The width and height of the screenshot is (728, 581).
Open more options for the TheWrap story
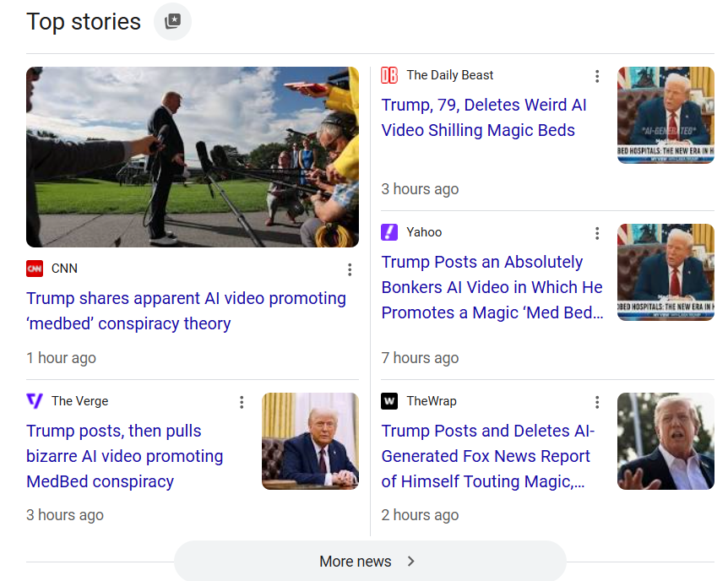[x=597, y=402]
